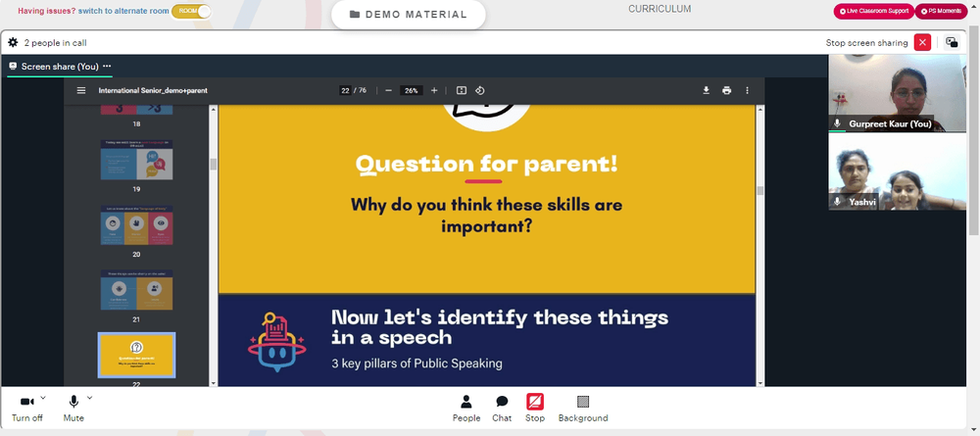The width and height of the screenshot is (980, 436).
Task: Click the fit to page icon
Action: (x=462, y=90)
